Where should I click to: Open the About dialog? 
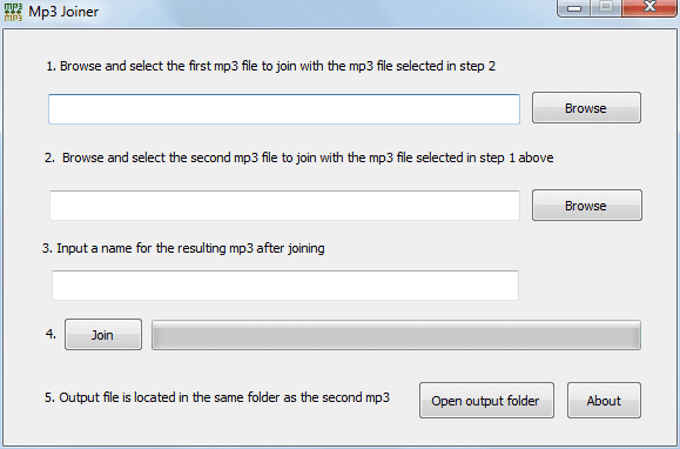[x=604, y=400]
